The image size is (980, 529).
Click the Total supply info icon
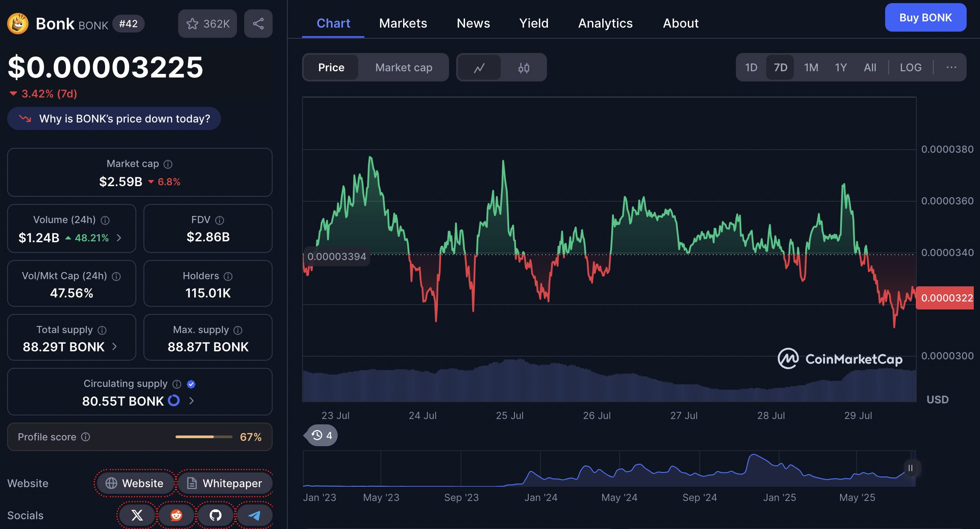102,330
